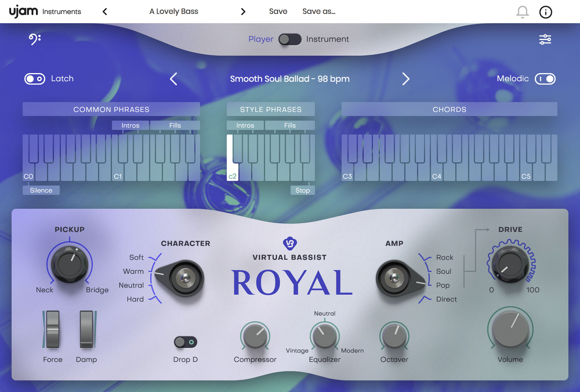The height and width of the screenshot is (392, 580).
Task: Go to previous preset before A Lovely Bass
Action: click(x=105, y=12)
